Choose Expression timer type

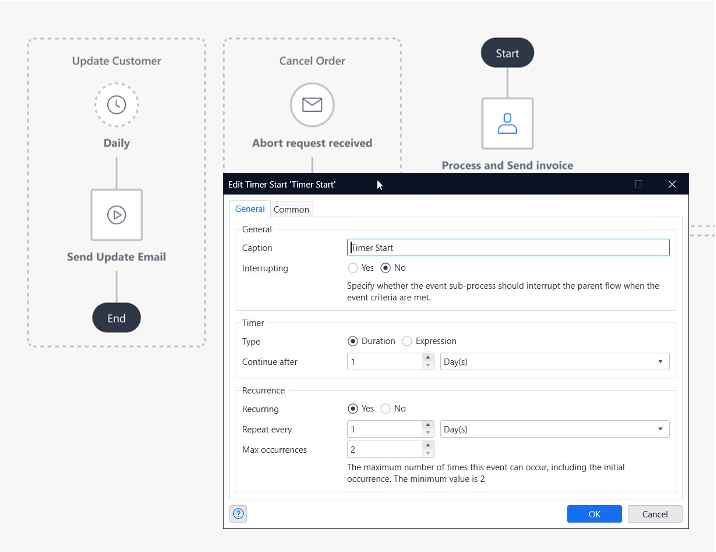pyautogui.click(x=407, y=341)
